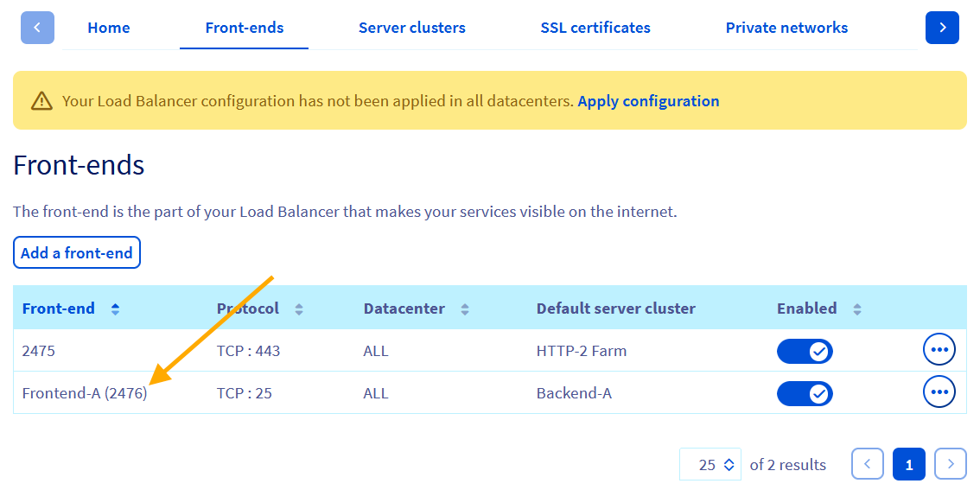Click ALL datacenter cell in row 2475
Image resolution: width=980 pixels, height=490 pixels.
pyautogui.click(x=376, y=351)
